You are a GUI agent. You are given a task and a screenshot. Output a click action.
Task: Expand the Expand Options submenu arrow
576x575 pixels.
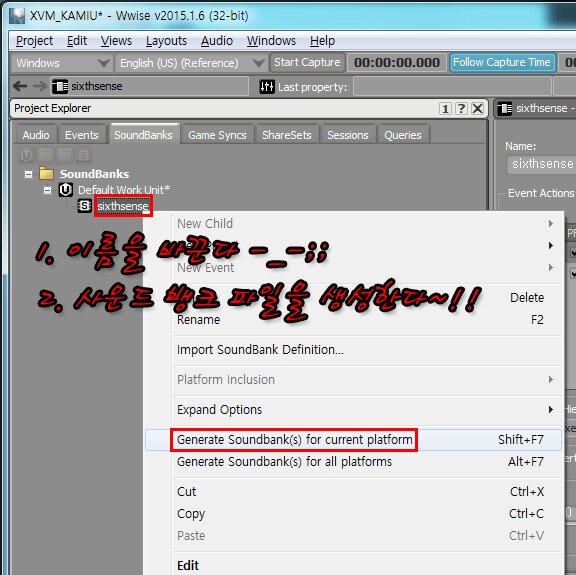pos(551,409)
